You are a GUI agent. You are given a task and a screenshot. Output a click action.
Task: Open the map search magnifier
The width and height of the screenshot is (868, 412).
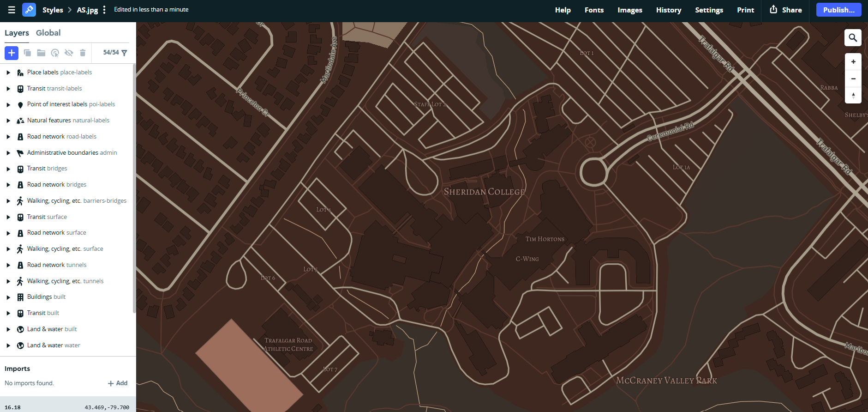tap(853, 38)
